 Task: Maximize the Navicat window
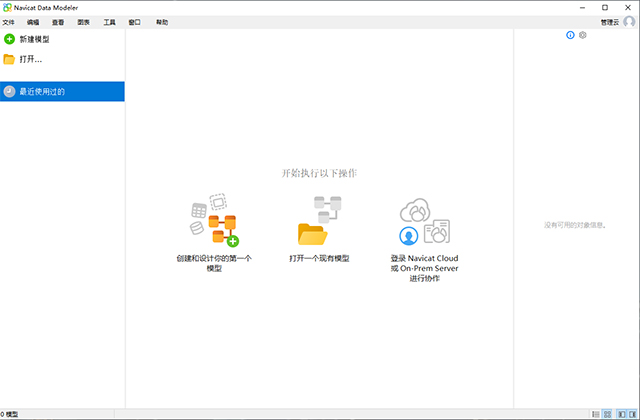(x=605, y=7)
